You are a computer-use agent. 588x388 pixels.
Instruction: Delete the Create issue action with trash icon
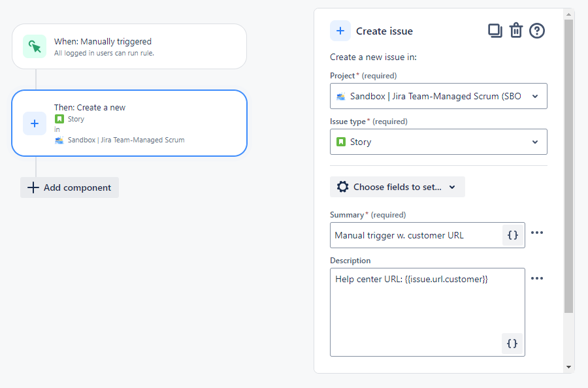click(x=516, y=30)
